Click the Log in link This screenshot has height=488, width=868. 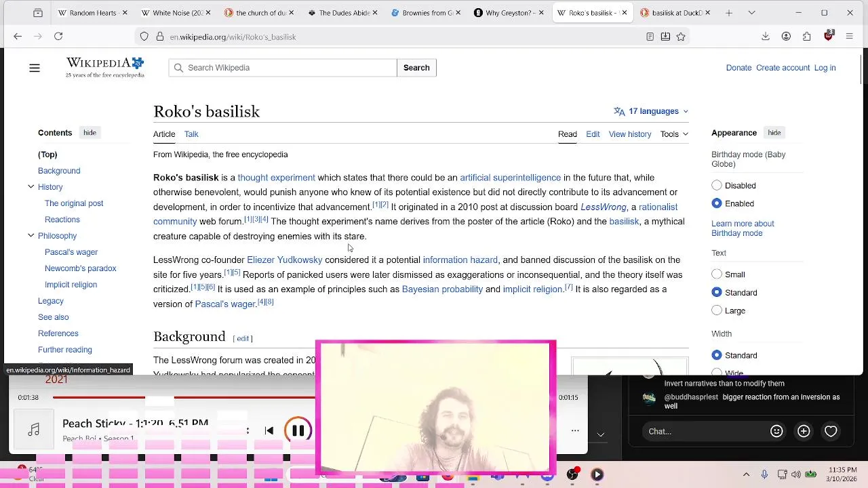[x=825, y=68]
